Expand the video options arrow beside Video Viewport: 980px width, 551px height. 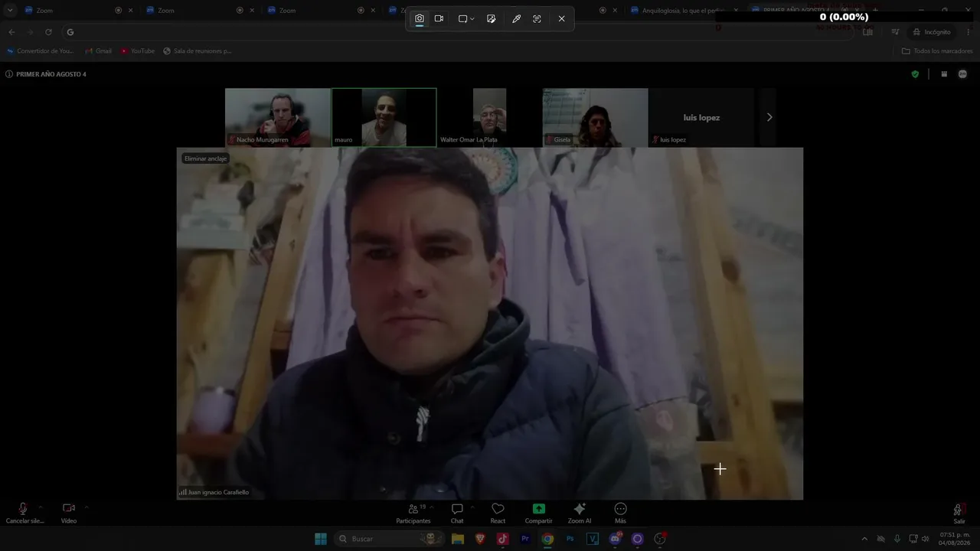(86, 507)
